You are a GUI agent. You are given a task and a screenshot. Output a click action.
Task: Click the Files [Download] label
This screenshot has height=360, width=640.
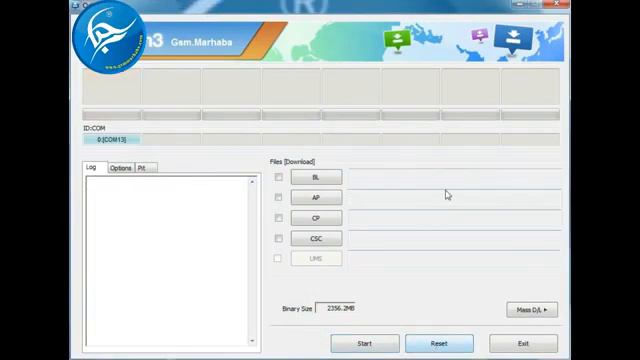coord(292,162)
